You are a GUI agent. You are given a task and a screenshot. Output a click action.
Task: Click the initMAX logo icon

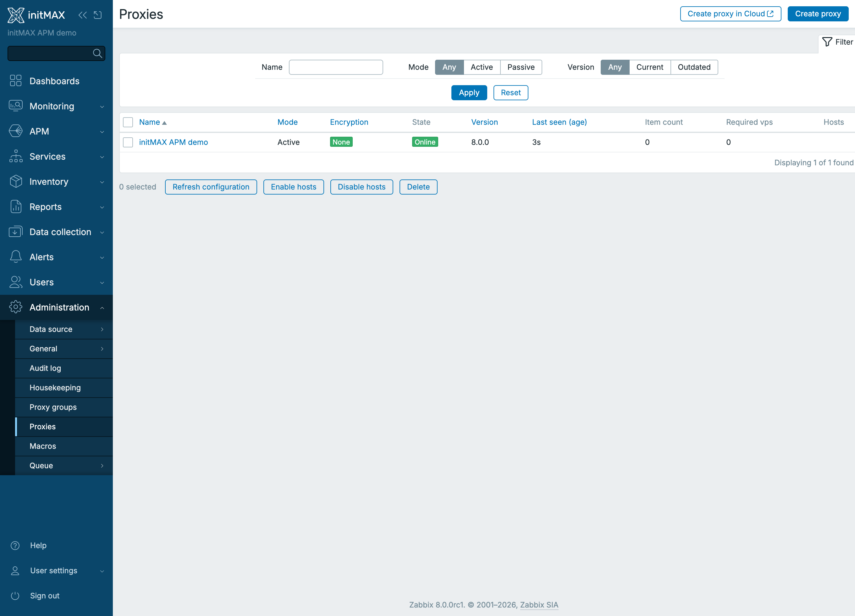[16, 15]
